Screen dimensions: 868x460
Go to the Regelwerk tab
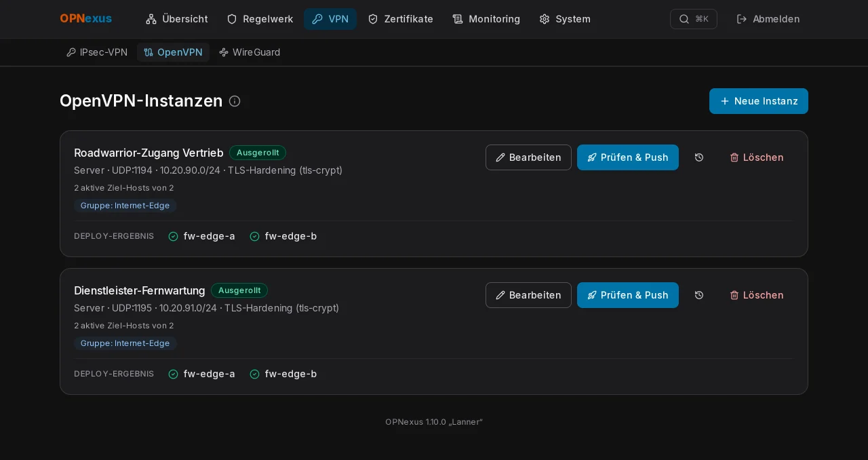click(260, 19)
